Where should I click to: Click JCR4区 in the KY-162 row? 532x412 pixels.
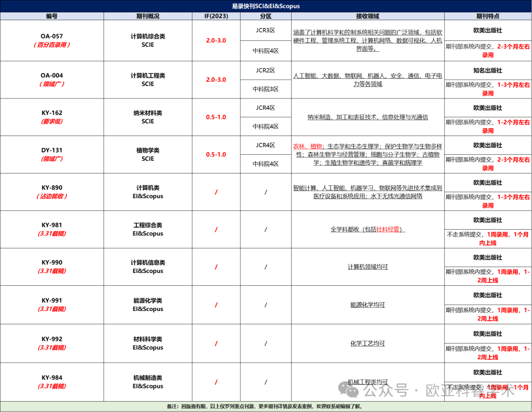click(266, 107)
